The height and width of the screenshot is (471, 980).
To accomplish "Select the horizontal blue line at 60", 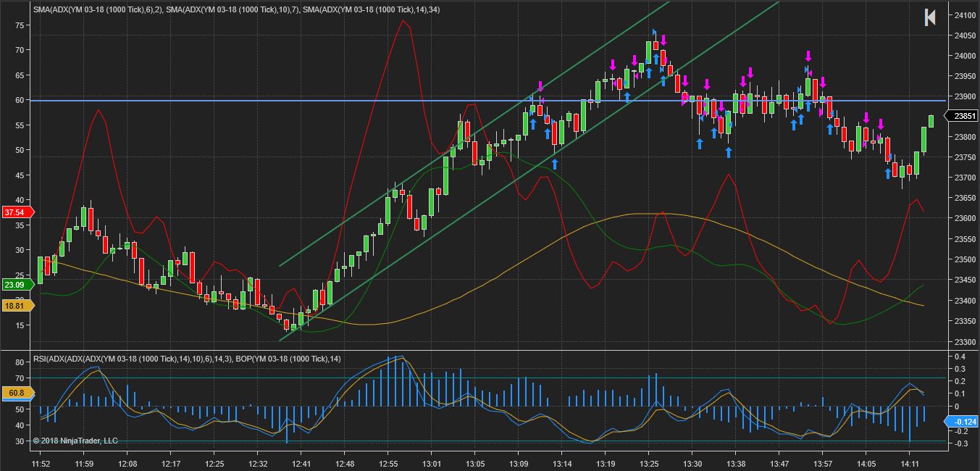I will (490, 101).
